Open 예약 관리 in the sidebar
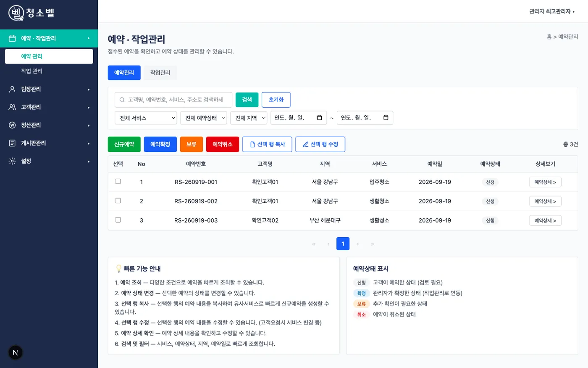The height and width of the screenshot is (368, 588). coord(49,56)
